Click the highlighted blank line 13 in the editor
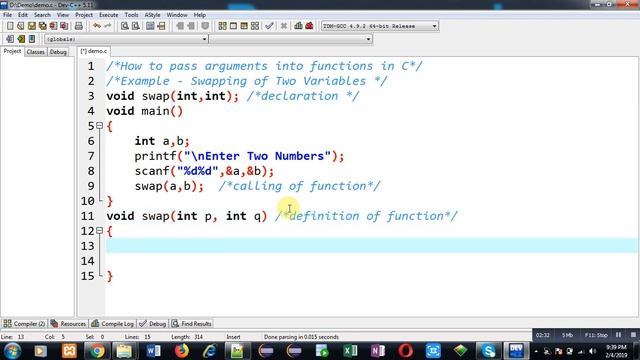Viewport: 640px width, 360px height. (x=371, y=246)
